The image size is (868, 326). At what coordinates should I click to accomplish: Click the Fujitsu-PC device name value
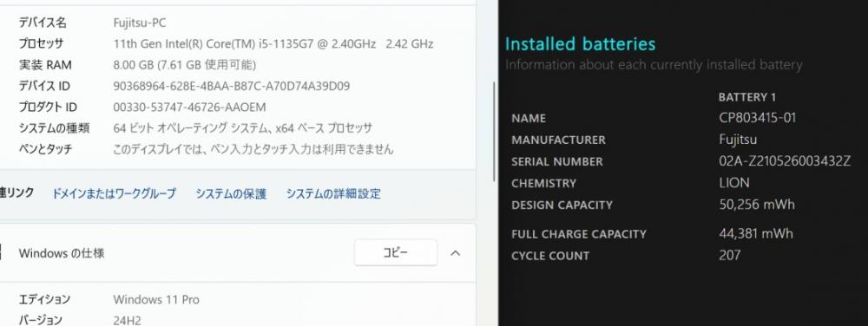[140, 23]
